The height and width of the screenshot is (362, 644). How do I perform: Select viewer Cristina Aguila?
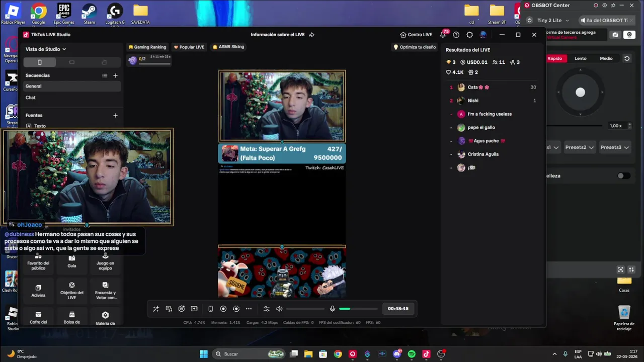coord(493,154)
